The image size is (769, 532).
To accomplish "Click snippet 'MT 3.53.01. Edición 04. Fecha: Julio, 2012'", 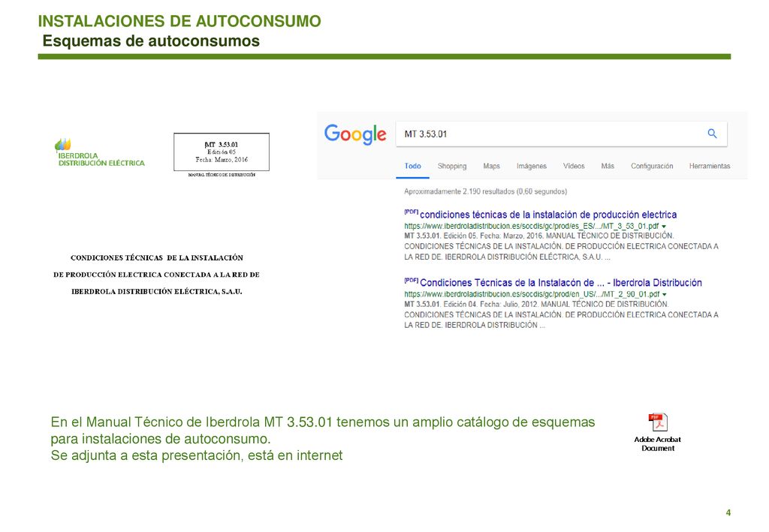I will pos(471,304).
